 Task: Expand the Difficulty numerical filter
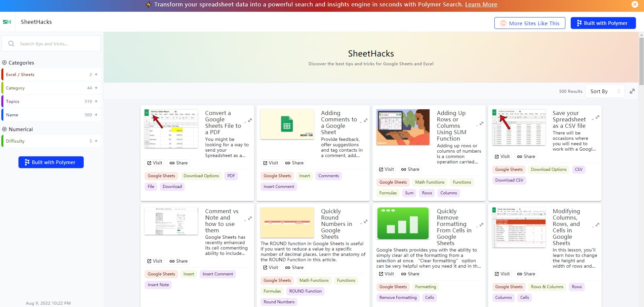tap(96, 141)
